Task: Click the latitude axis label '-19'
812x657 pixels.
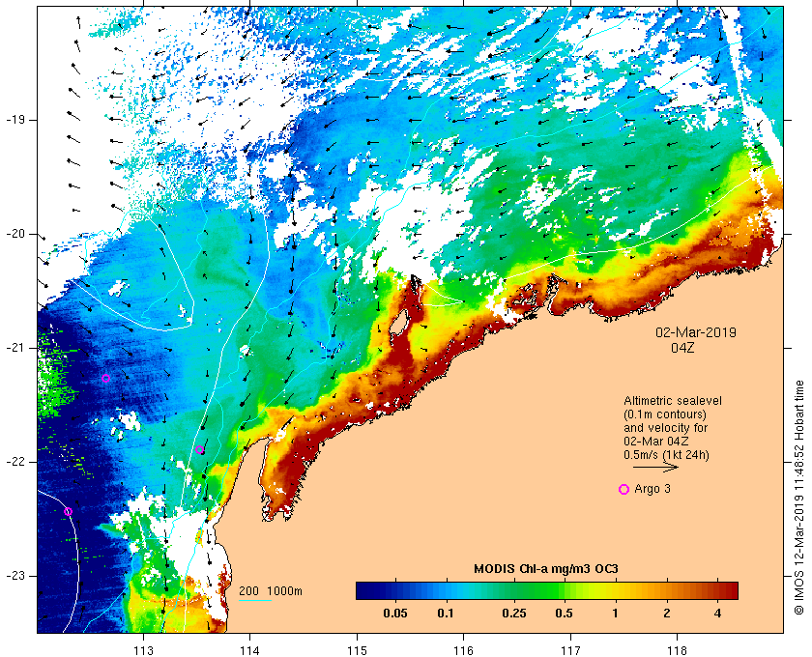Action: (14, 120)
